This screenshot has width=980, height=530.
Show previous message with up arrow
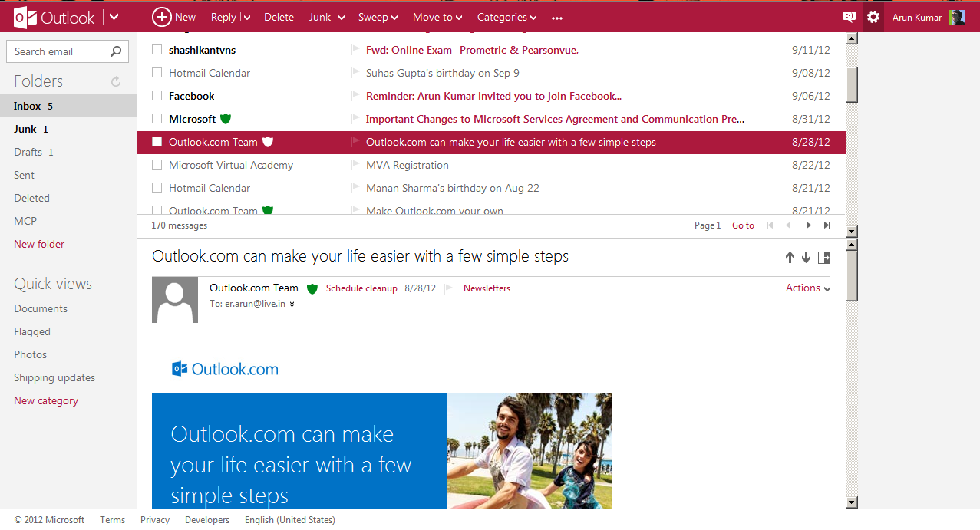790,258
